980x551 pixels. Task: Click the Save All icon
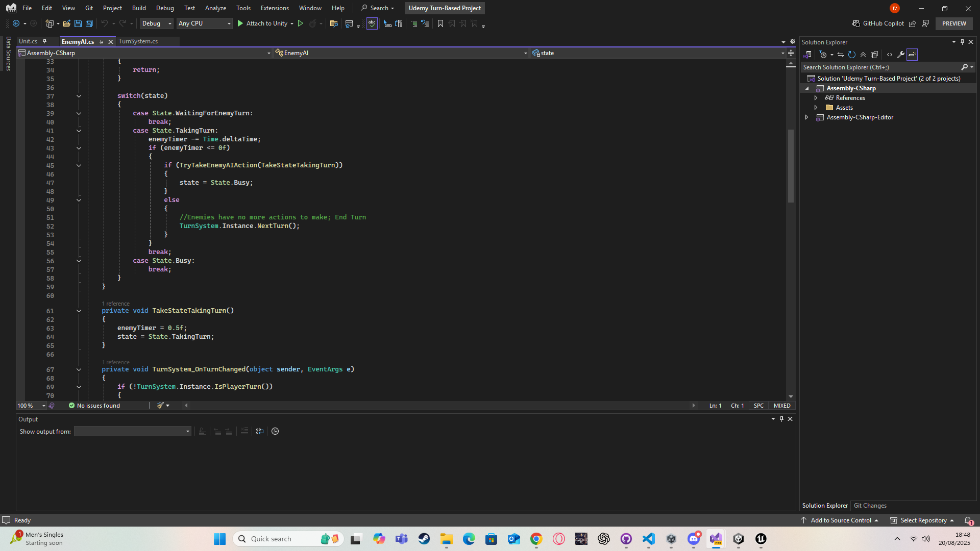(x=89, y=23)
